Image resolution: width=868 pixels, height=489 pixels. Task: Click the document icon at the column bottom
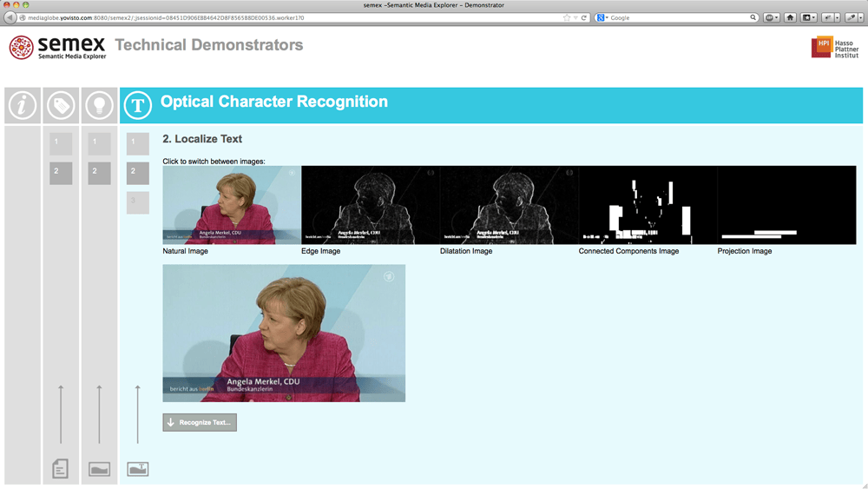60,469
